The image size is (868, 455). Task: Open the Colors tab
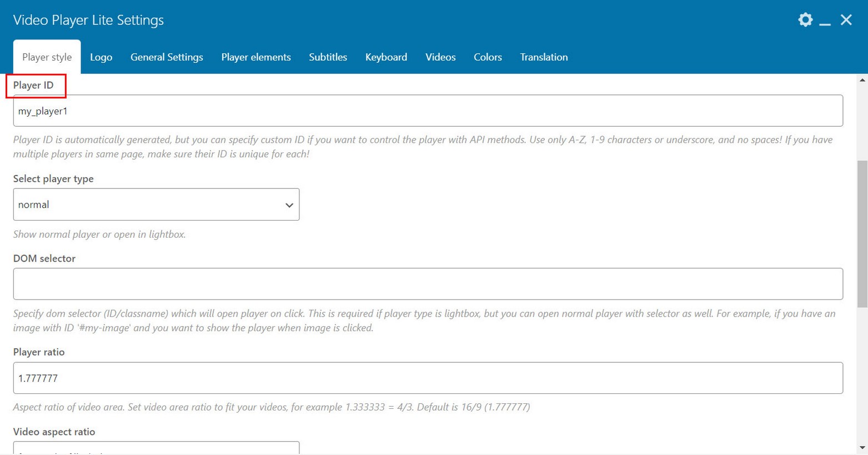pyautogui.click(x=488, y=57)
